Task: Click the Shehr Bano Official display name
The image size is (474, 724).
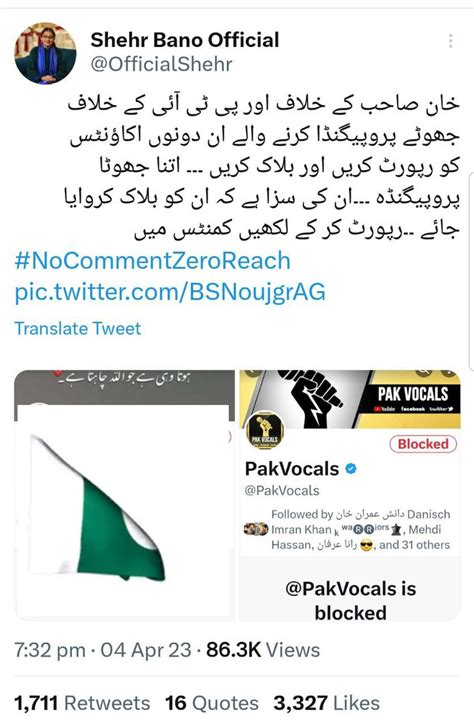Action: pyautogui.click(x=185, y=40)
